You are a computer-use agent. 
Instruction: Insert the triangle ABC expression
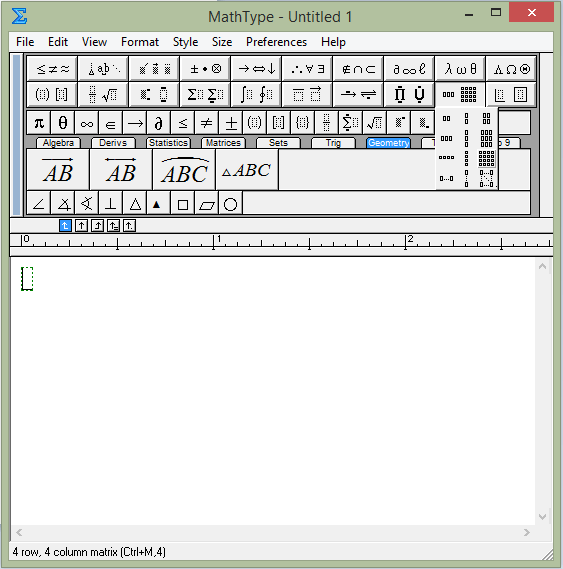click(247, 169)
